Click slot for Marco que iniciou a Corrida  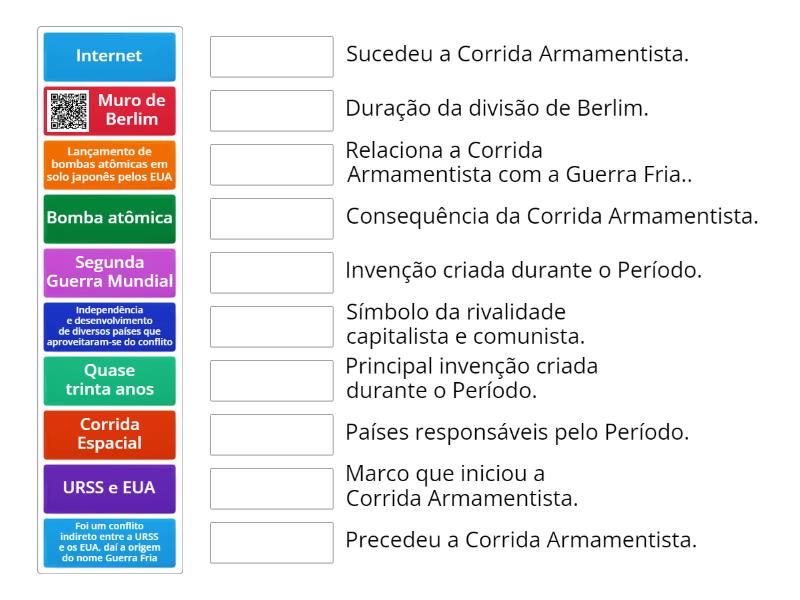pyautogui.click(x=272, y=488)
